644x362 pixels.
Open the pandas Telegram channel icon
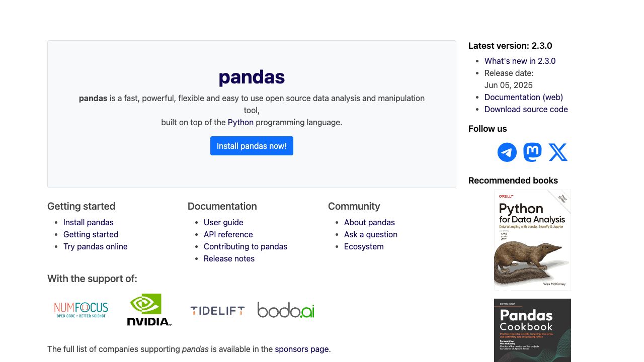pos(507,152)
